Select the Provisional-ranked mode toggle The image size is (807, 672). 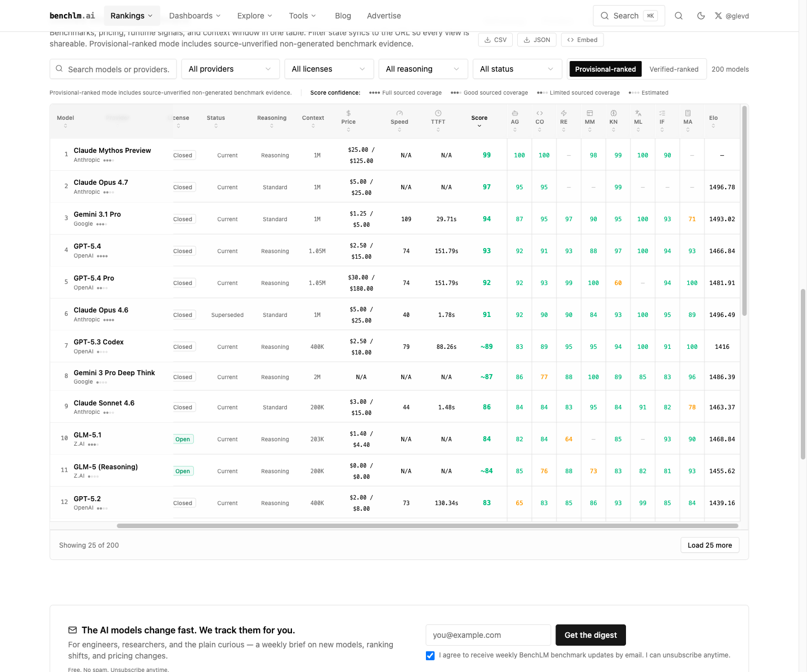[605, 69]
